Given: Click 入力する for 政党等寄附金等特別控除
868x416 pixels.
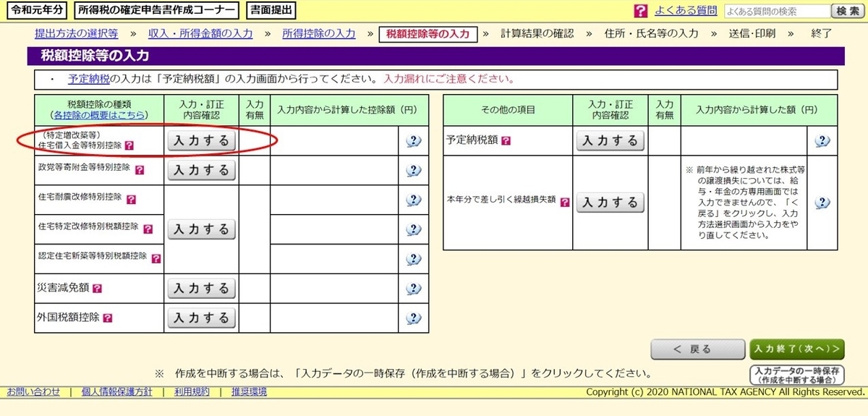Looking at the screenshot, I should [202, 170].
